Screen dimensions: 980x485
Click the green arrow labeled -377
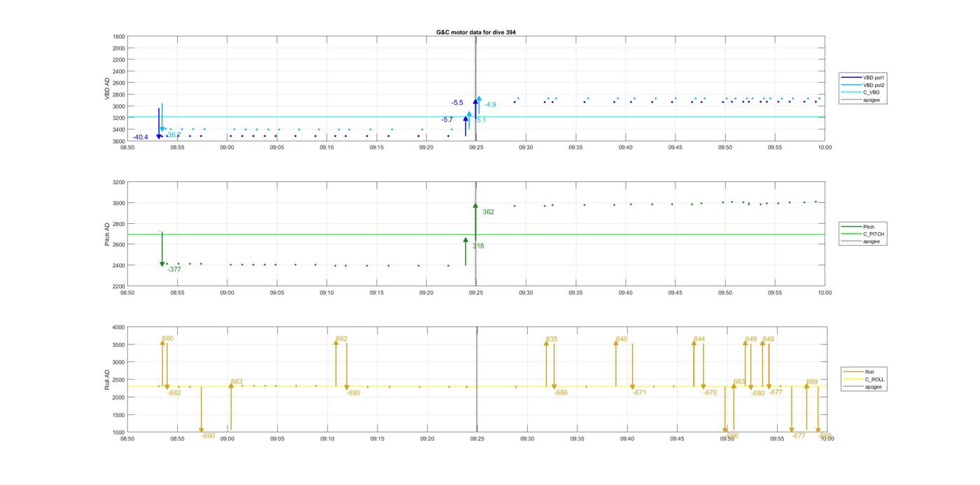tap(162, 249)
